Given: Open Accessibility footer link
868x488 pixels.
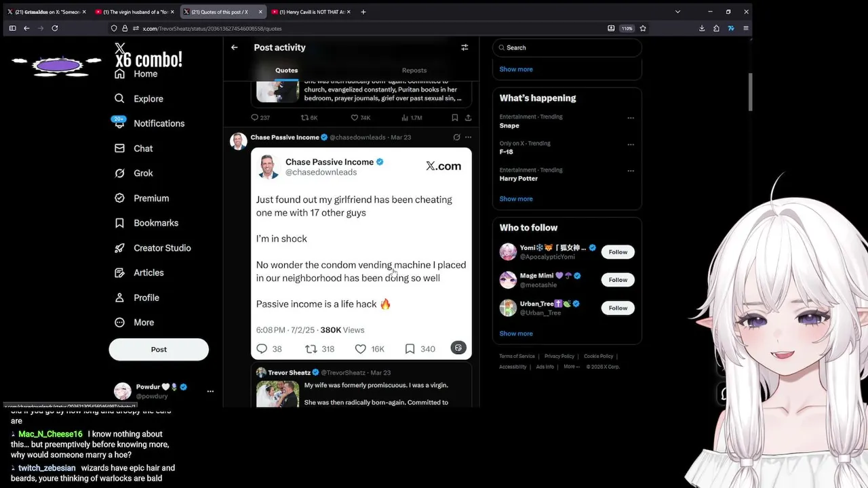Looking at the screenshot, I should [513, 367].
